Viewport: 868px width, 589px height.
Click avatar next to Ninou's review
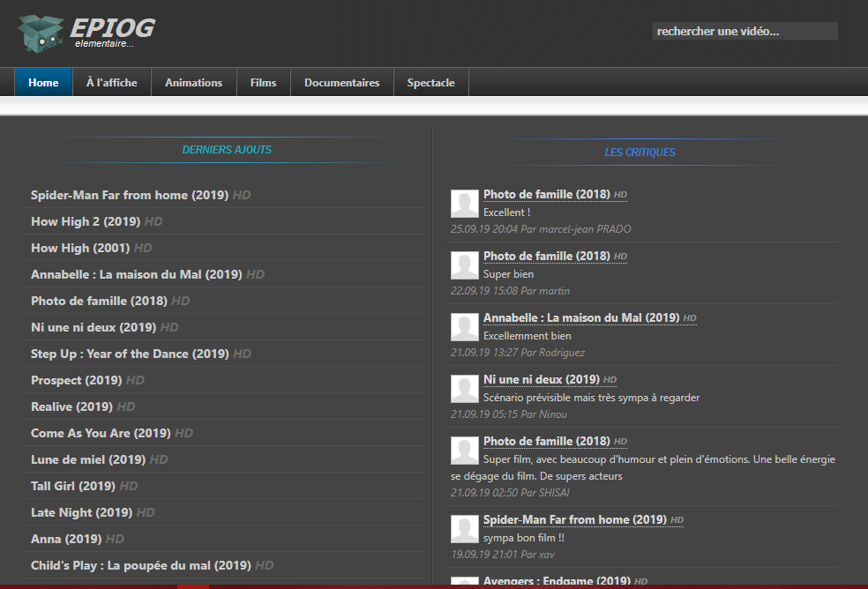pyautogui.click(x=465, y=389)
